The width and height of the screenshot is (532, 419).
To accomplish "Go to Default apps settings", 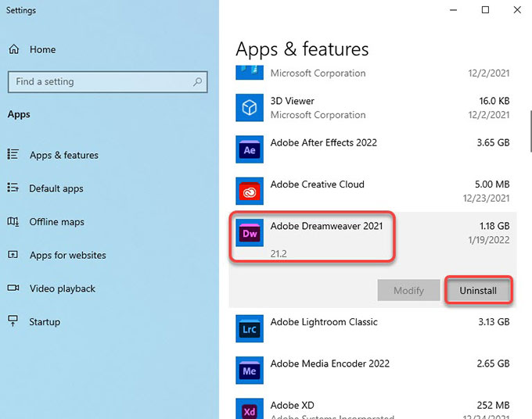I will click(x=56, y=188).
